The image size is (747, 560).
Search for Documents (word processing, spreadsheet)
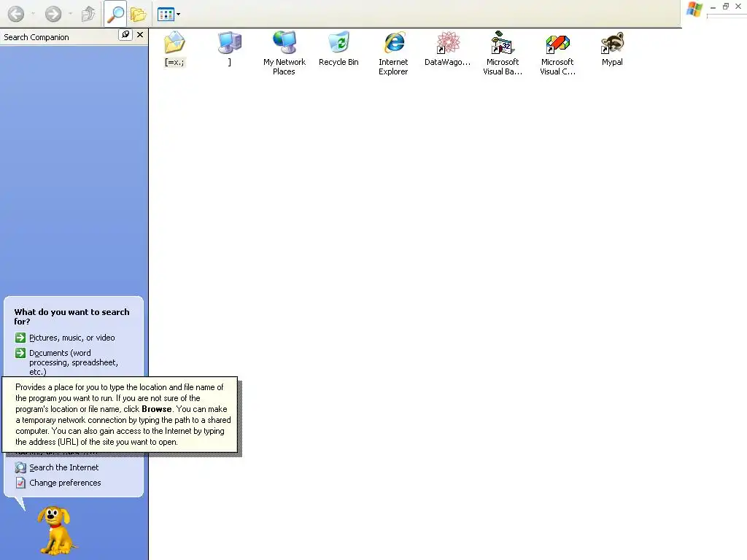(74, 362)
